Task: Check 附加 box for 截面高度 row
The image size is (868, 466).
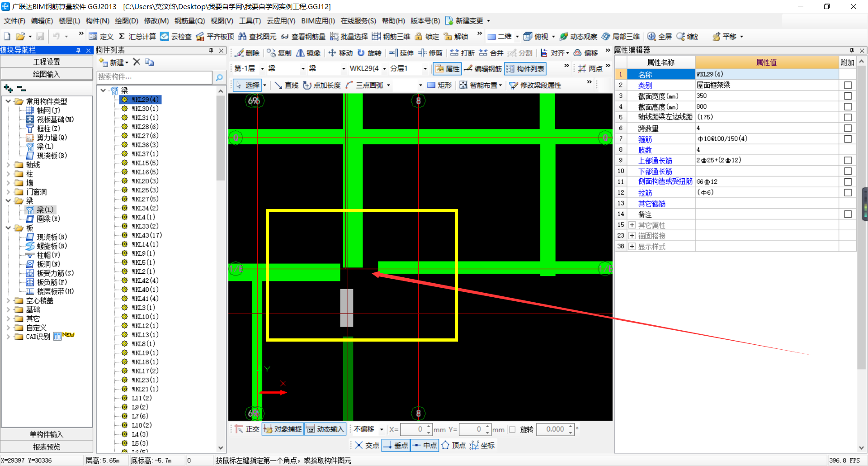Action: (x=848, y=107)
